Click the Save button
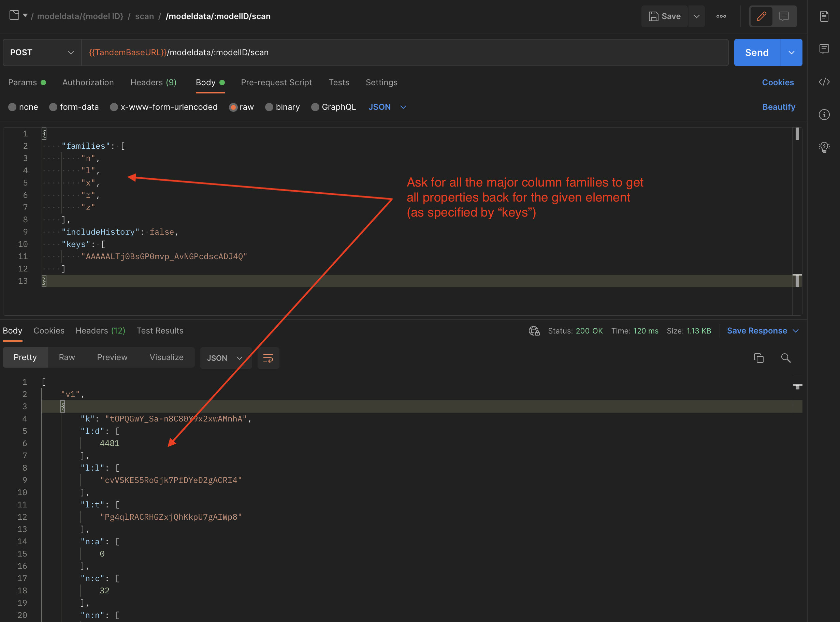Image resolution: width=840 pixels, height=622 pixels. click(x=665, y=16)
